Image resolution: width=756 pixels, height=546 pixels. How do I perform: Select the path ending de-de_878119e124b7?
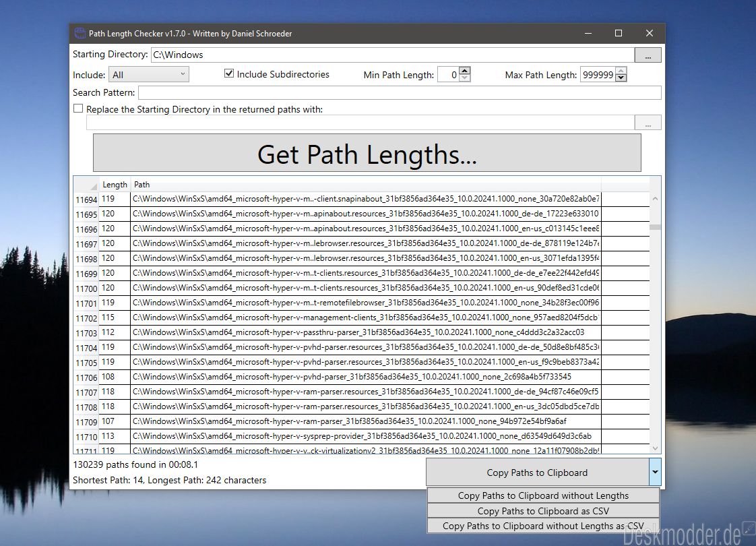click(365, 243)
